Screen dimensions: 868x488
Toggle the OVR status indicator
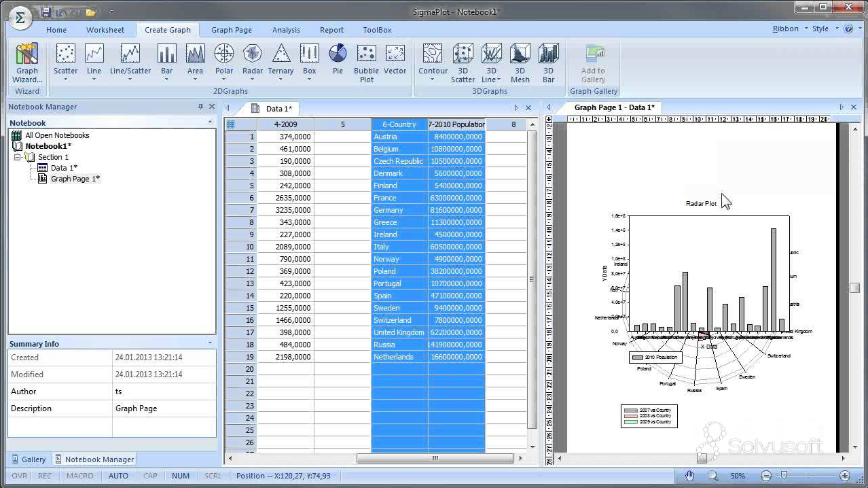pos(19,476)
